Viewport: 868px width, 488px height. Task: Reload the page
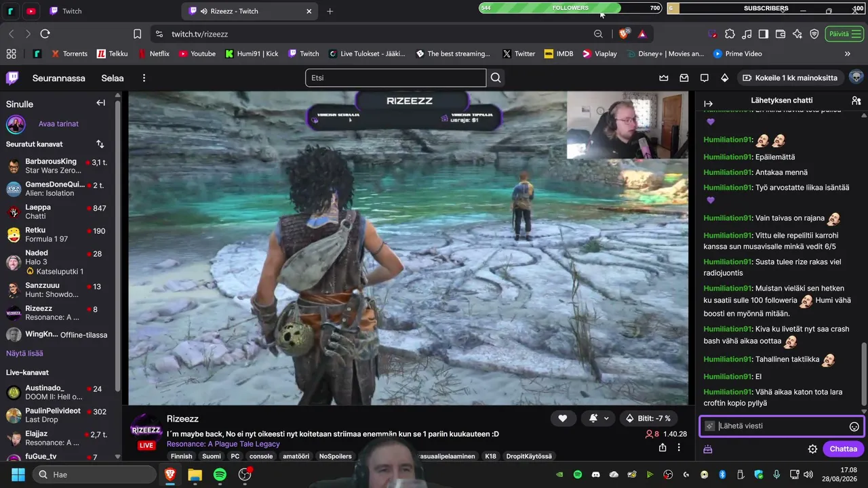pyautogui.click(x=45, y=34)
